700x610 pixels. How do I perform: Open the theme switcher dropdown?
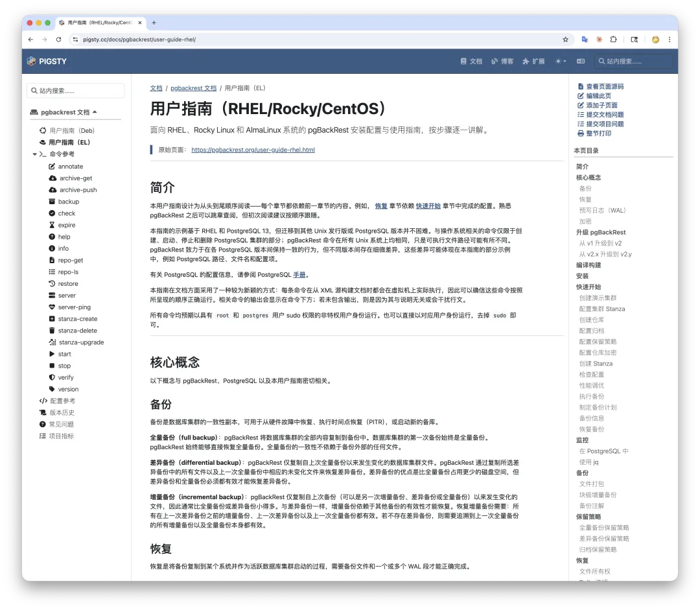[x=560, y=61]
